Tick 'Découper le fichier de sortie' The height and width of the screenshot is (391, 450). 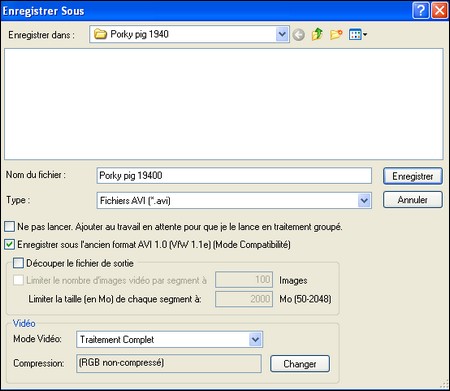coord(18,263)
